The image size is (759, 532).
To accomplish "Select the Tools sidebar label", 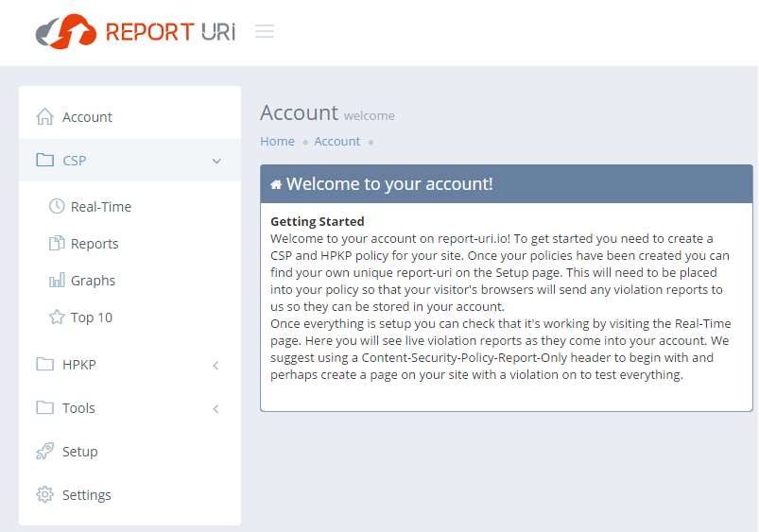I will [x=78, y=408].
